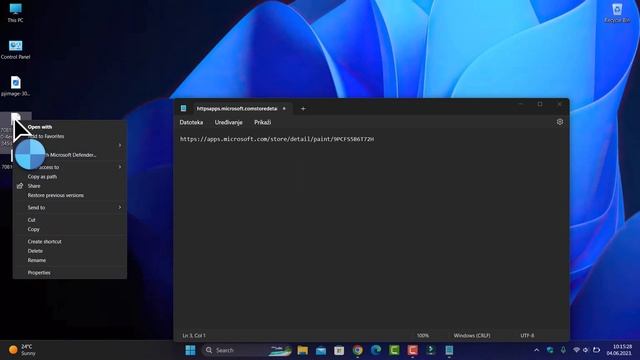Open Microsoft Edge from the taskbar

pos(376,350)
